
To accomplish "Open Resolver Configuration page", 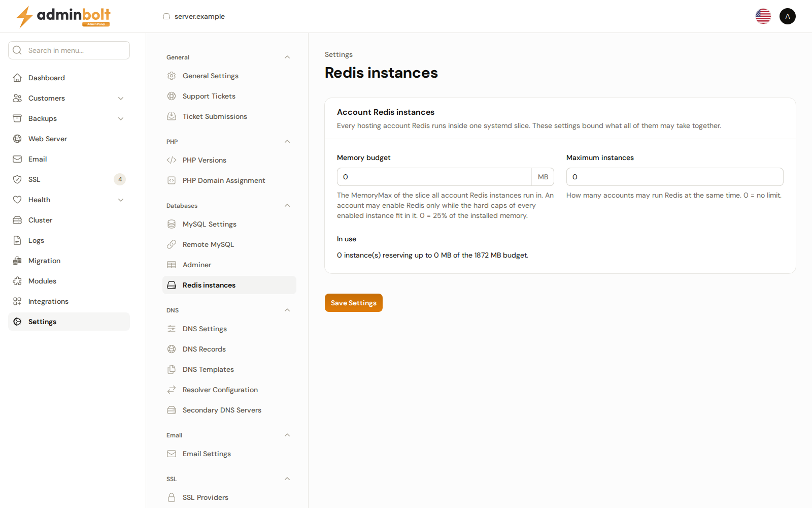I will pos(229,390).
